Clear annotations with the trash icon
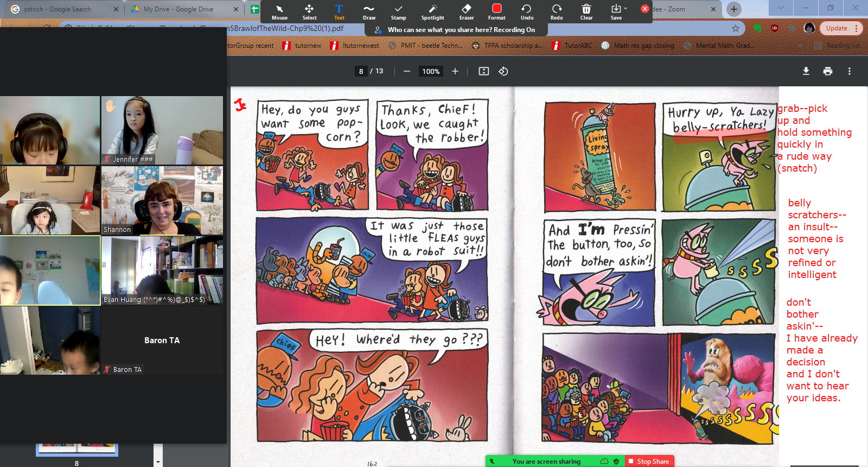 point(586,12)
